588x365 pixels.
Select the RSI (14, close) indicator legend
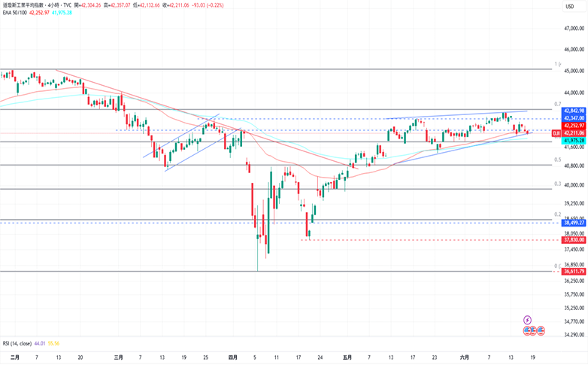click(x=17, y=343)
